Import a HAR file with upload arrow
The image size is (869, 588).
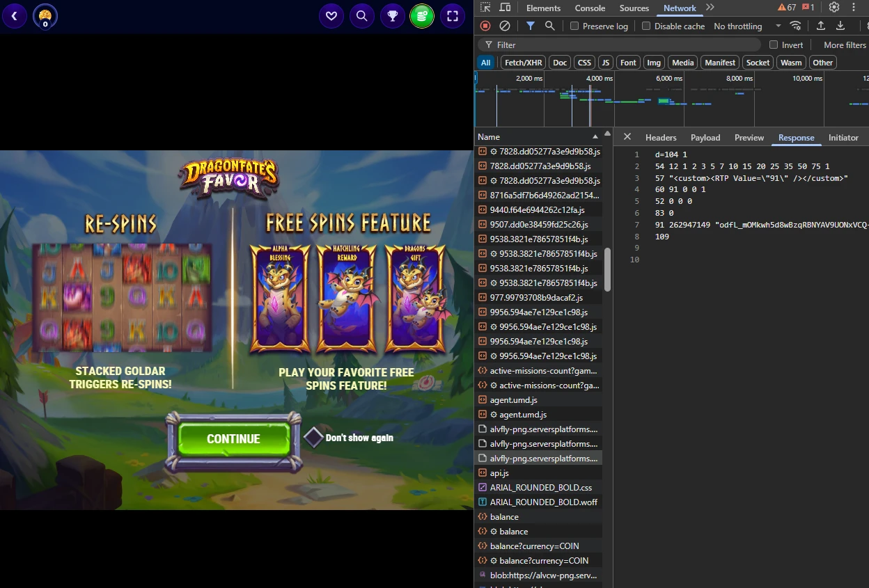(821, 26)
